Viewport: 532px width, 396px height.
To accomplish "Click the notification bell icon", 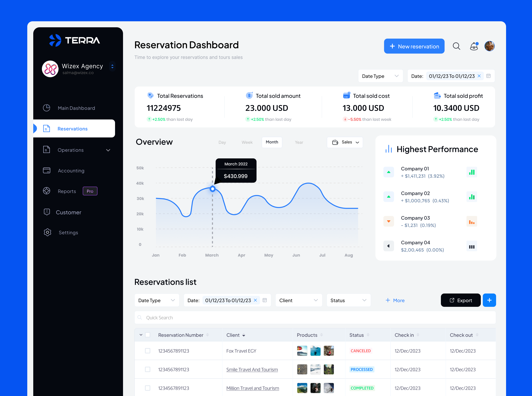I will 473,46.
